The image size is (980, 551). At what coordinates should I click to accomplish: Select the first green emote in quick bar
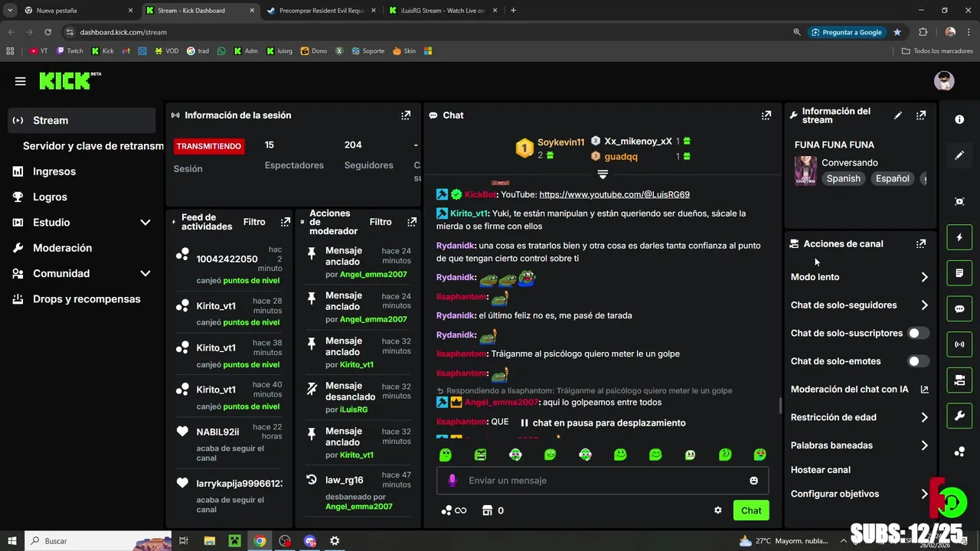(x=445, y=455)
